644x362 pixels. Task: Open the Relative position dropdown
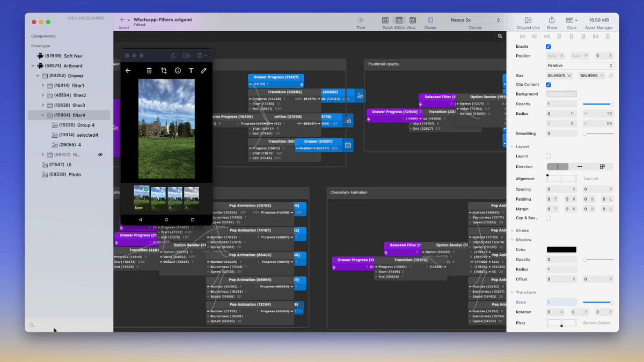pyautogui.click(x=580, y=65)
